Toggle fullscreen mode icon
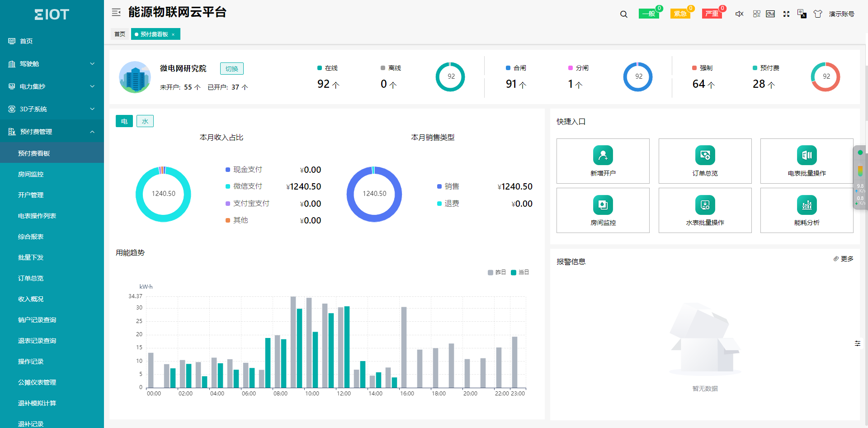Screen dimensions: 868x428 click(x=786, y=14)
